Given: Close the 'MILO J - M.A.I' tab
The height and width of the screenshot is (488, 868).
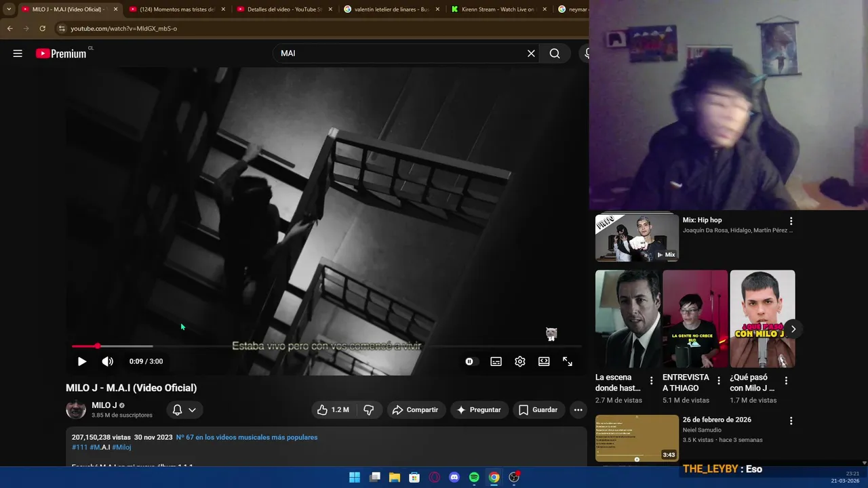Looking at the screenshot, I should (x=115, y=9).
